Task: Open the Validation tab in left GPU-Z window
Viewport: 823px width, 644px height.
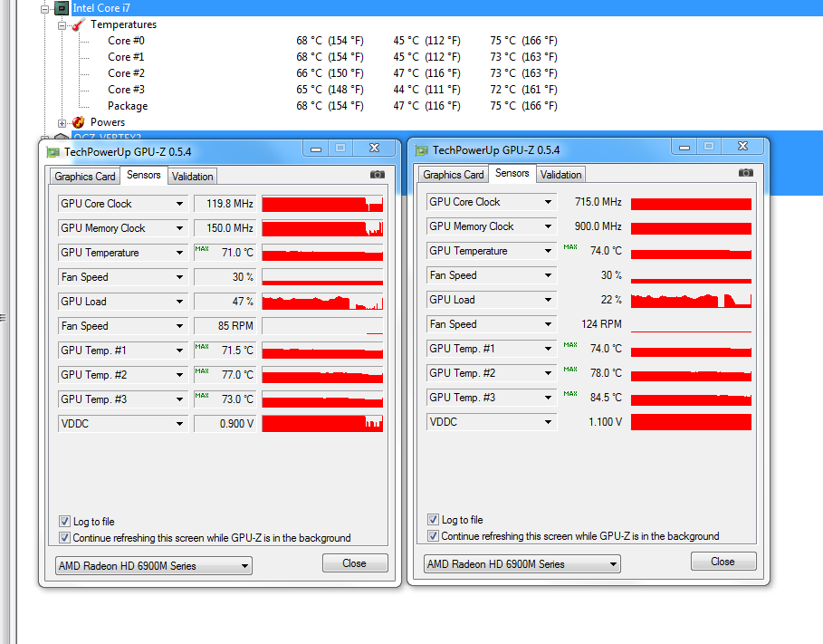Action: (x=193, y=177)
